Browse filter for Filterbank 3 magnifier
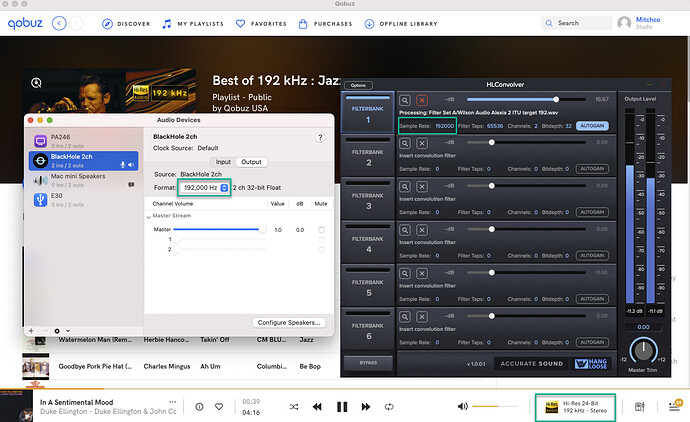Image resolution: width=690 pixels, height=422 pixels. pos(405,187)
